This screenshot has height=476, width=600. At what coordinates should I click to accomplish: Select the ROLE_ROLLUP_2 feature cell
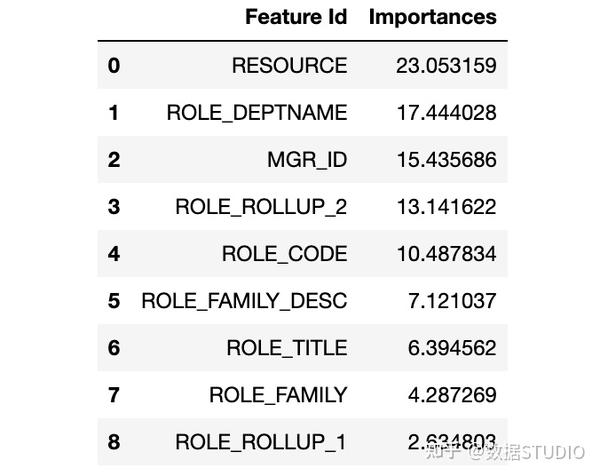tap(261, 207)
